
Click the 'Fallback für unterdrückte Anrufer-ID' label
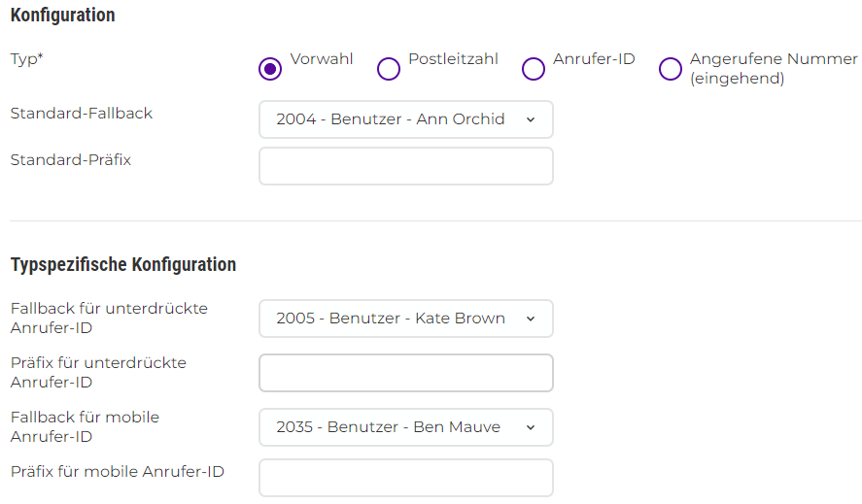pos(109,318)
